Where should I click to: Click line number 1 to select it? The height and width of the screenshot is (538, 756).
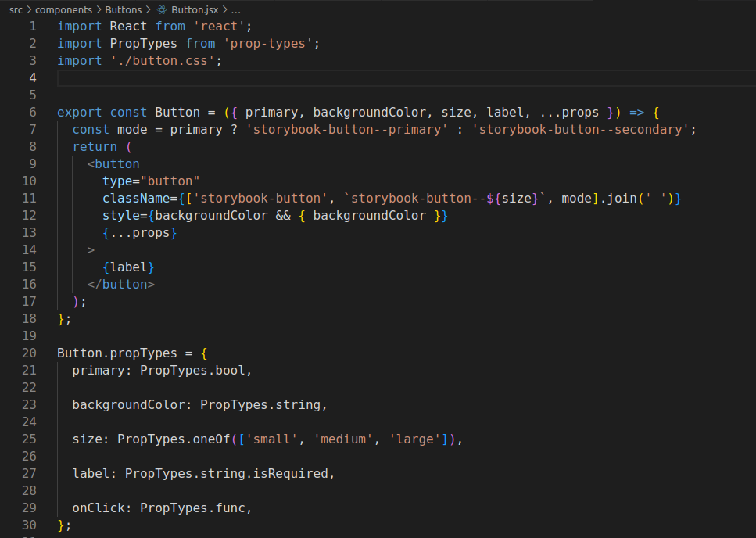click(x=33, y=26)
